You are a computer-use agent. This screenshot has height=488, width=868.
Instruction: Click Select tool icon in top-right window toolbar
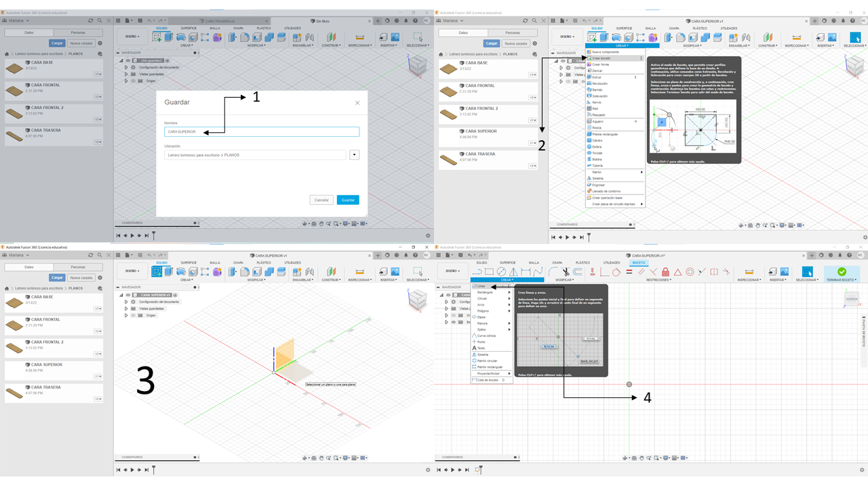pyautogui.click(x=854, y=37)
